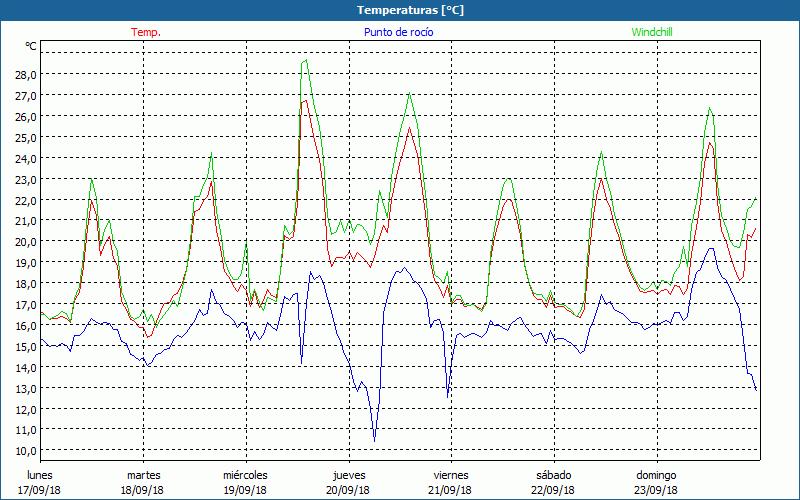Viewport: 800px width, 500px height.
Task: Select the miércoles day label
Action: coord(245,474)
